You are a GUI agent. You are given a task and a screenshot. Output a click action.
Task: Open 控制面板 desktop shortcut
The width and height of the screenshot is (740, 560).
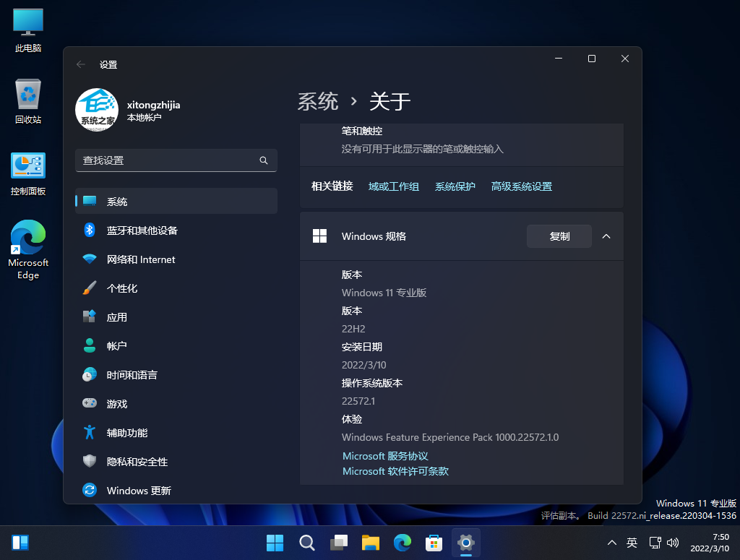point(27,171)
